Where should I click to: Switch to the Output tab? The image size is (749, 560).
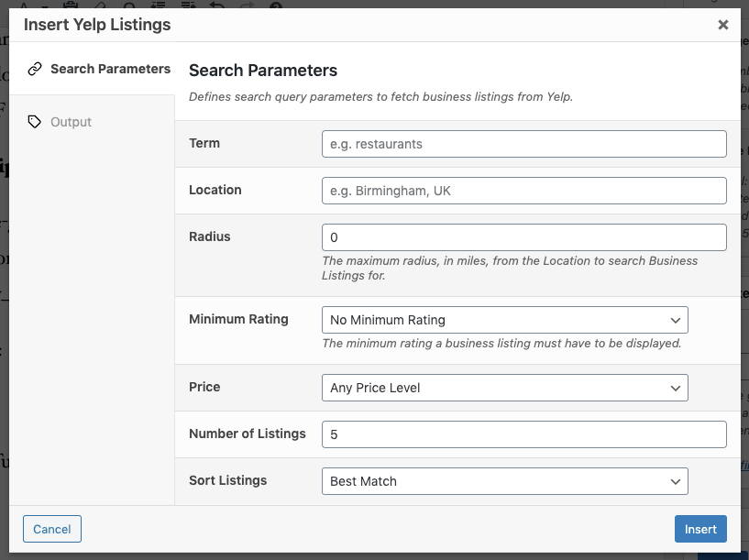(x=93, y=122)
